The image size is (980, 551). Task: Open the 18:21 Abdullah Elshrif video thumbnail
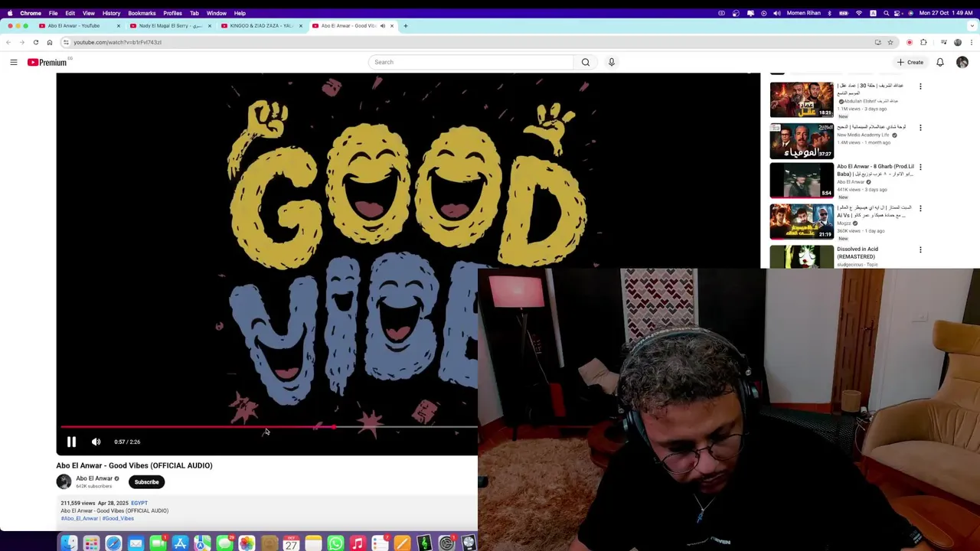click(x=802, y=99)
